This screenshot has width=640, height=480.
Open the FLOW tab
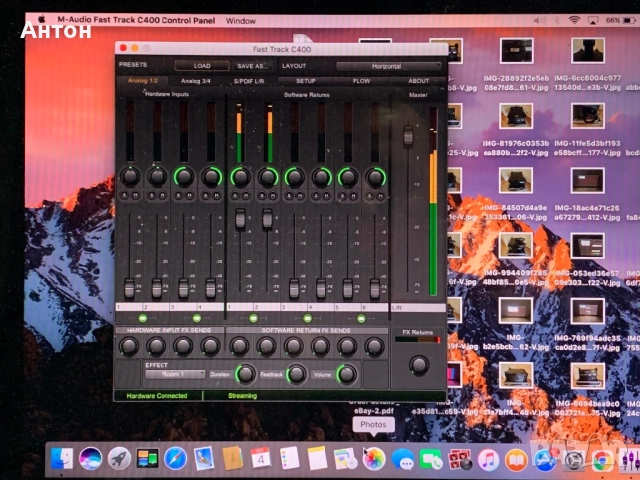361,81
